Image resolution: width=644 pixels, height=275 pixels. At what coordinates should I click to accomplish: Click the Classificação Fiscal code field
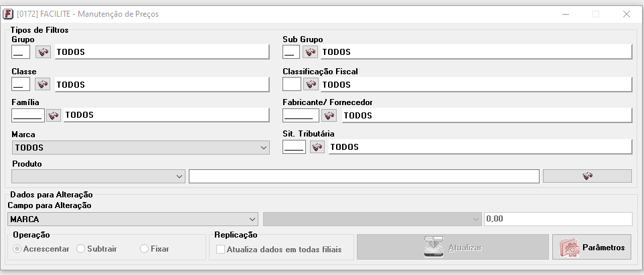pos(292,84)
